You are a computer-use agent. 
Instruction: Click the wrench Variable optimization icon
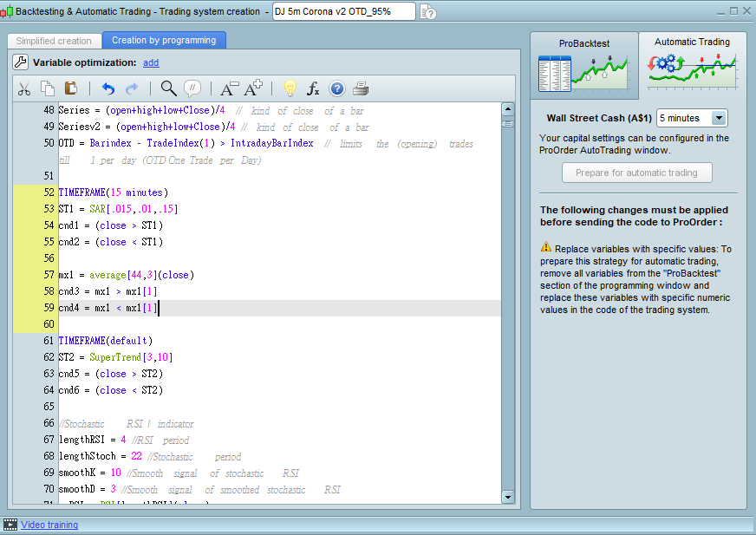[20, 62]
